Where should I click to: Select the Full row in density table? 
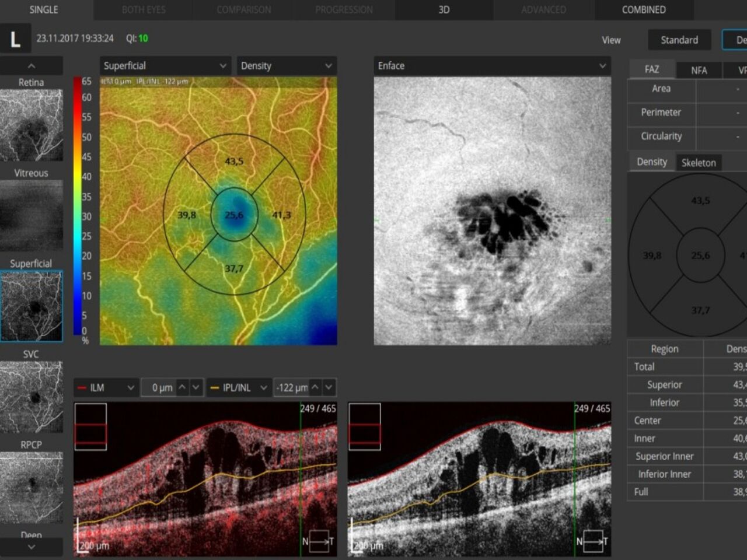coord(687,492)
